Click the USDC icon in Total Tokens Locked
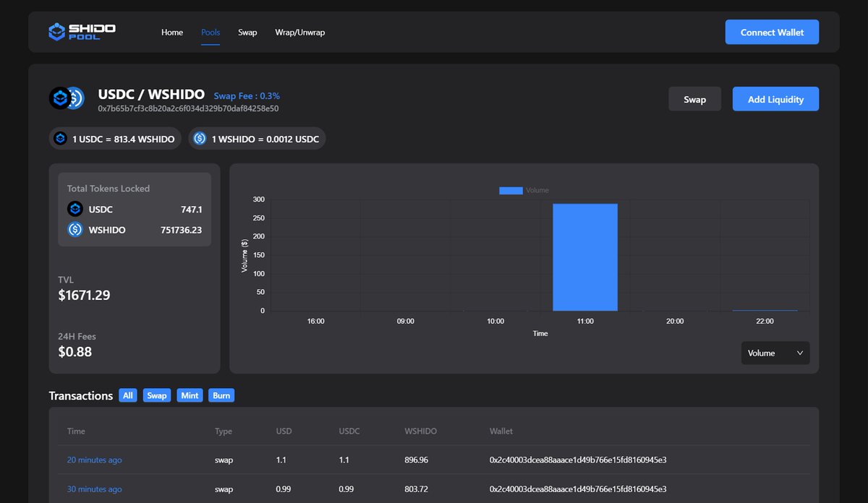The height and width of the screenshot is (503, 868). click(x=75, y=209)
